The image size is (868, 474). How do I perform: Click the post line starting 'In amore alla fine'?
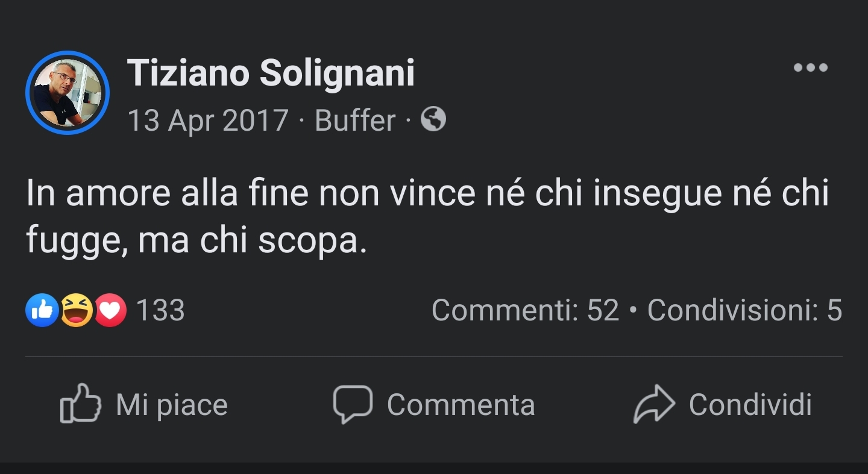427,194
